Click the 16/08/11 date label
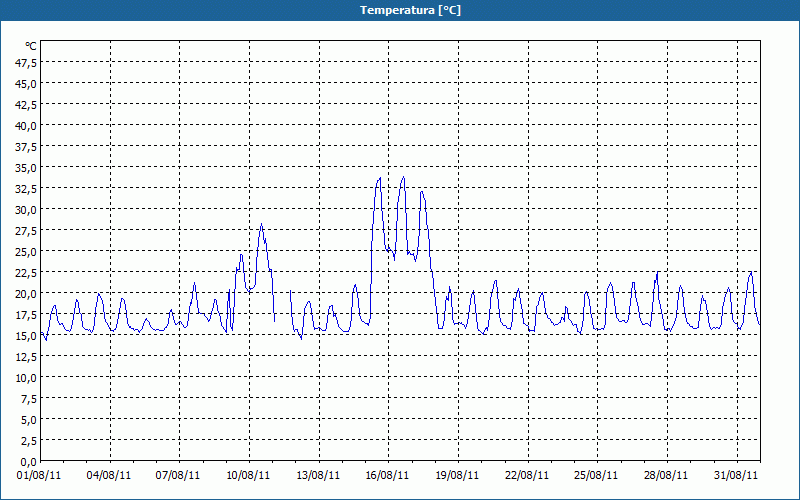Screen dimensions: 800x500 387,475
